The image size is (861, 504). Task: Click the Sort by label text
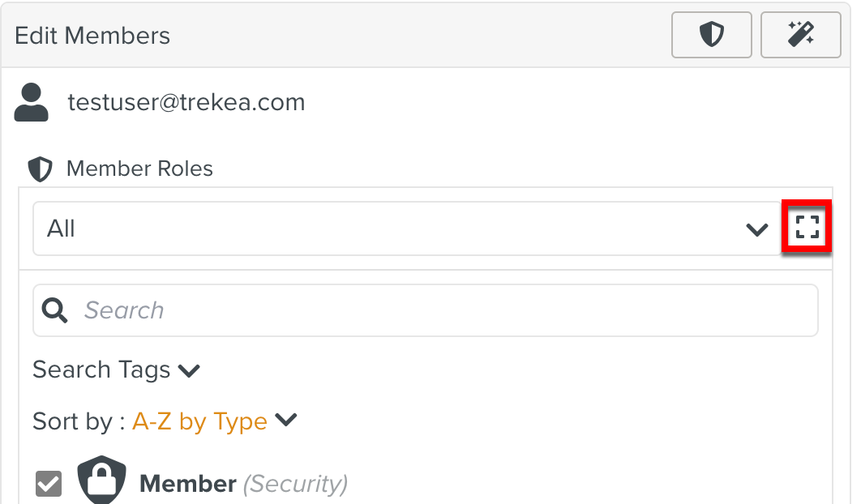(79, 421)
